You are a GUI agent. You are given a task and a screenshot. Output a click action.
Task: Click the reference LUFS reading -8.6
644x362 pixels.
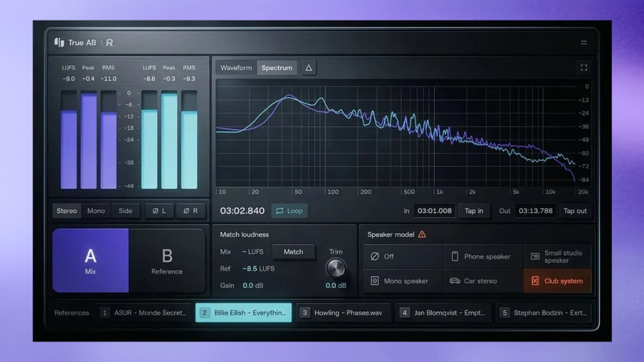[149, 78]
